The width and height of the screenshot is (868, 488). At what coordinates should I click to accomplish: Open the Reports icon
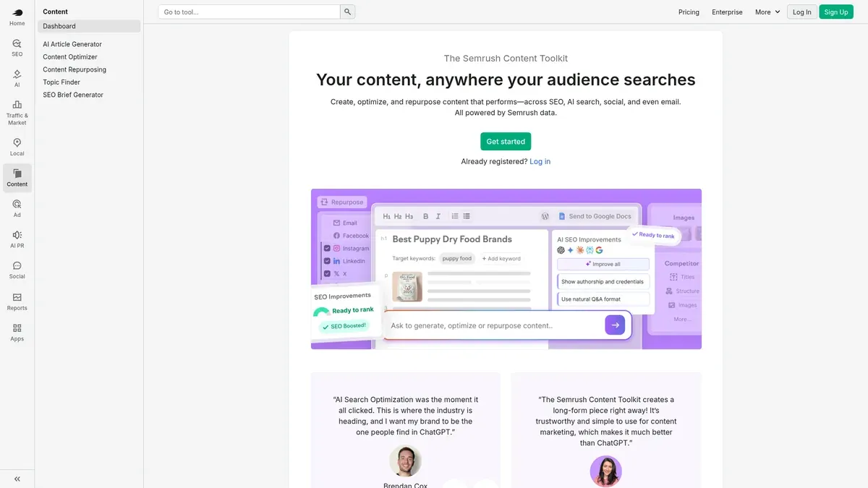17,301
